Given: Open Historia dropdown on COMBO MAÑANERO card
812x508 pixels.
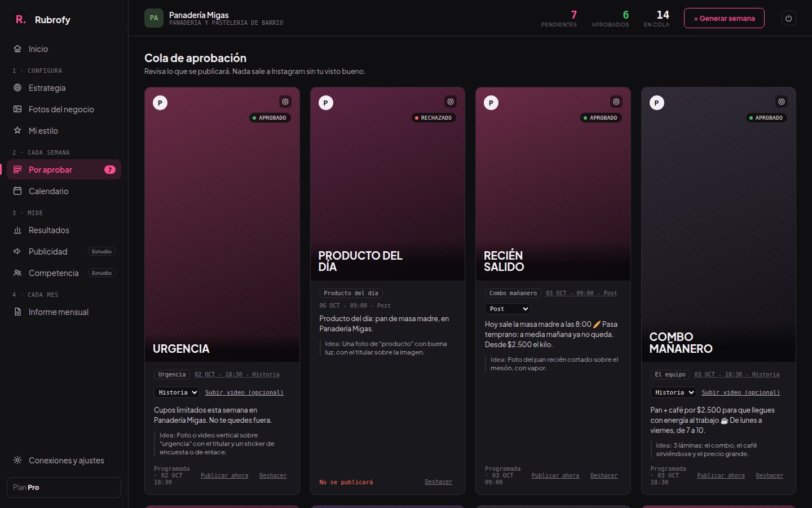Looking at the screenshot, I should (673, 392).
